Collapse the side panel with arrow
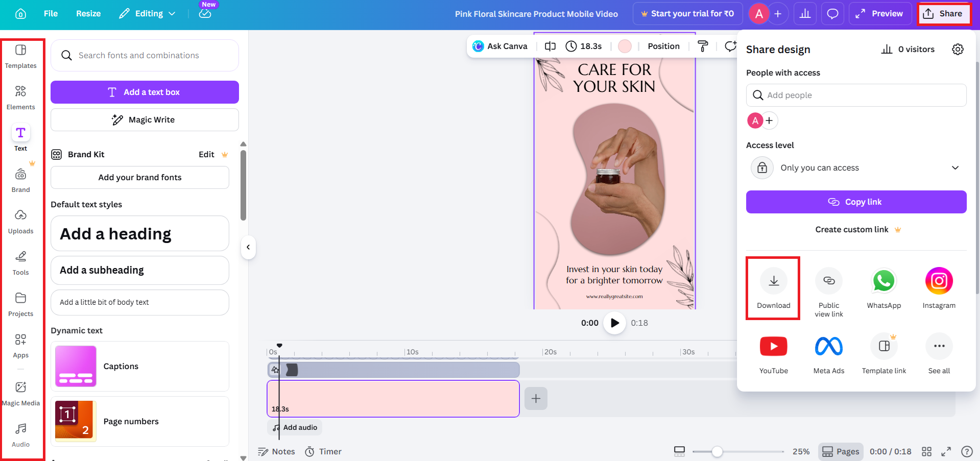The width and height of the screenshot is (980, 461). [x=248, y=247]
